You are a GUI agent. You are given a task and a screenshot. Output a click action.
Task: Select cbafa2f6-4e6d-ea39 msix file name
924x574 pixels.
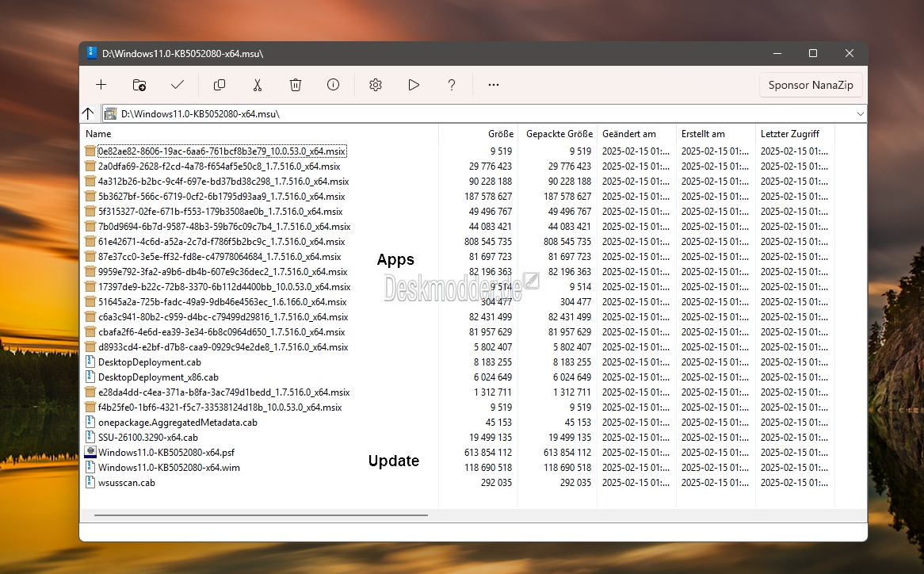click(222, 331)
